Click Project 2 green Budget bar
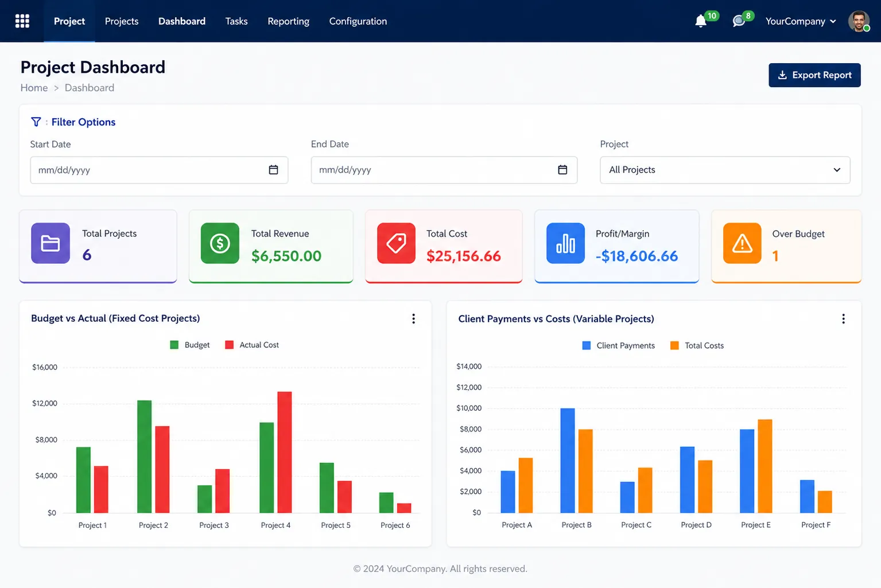Image resolution: width=881 pixels, height=588 pixels. pos(145,457)
